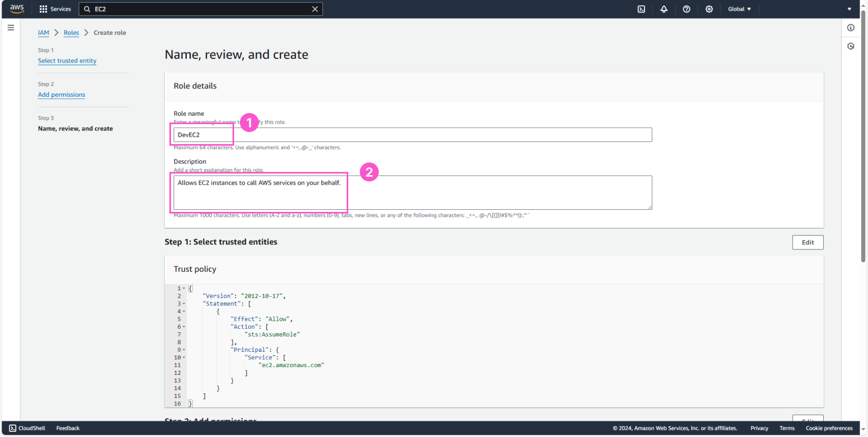
Task: Click the Create role breadcrumb text
Action: (x=109, y=33)
